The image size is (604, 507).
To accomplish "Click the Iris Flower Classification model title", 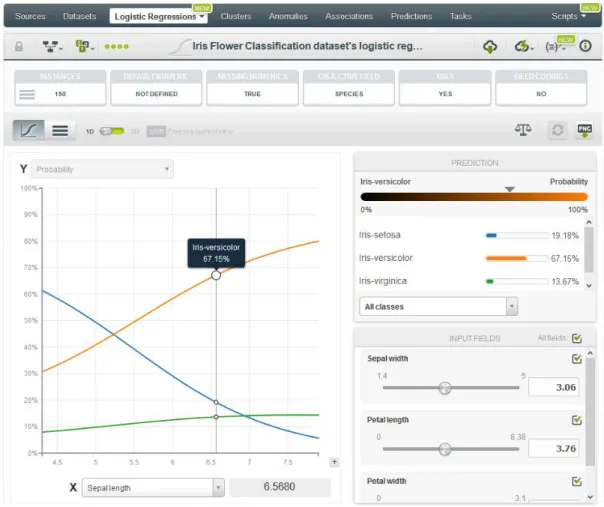I will pos(307,46).
